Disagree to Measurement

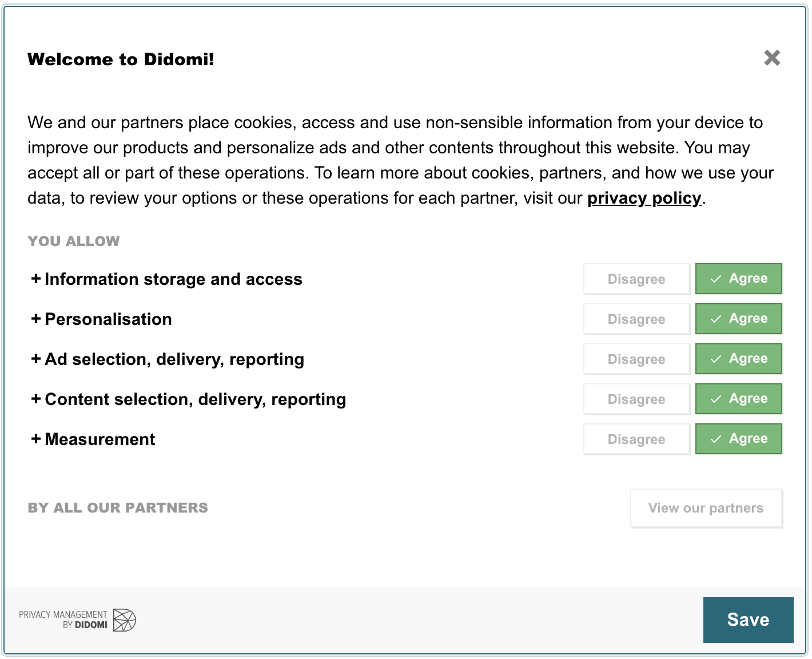tap(636, 439)
